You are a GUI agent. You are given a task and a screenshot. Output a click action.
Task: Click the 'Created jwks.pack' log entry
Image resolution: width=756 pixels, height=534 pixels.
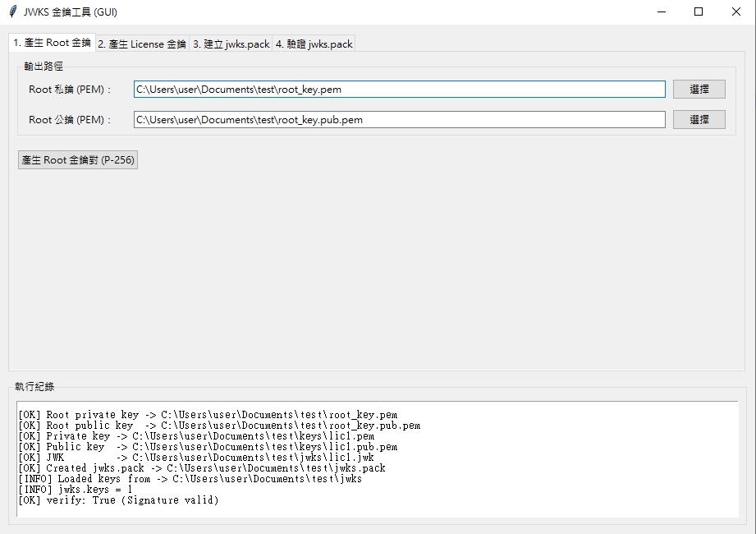point(201,468)
